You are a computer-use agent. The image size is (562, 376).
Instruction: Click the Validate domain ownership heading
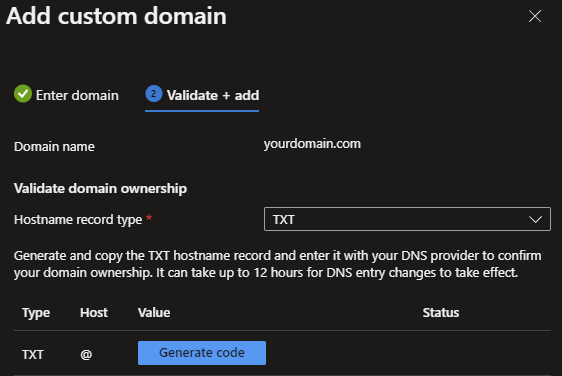tap(100, 189)
